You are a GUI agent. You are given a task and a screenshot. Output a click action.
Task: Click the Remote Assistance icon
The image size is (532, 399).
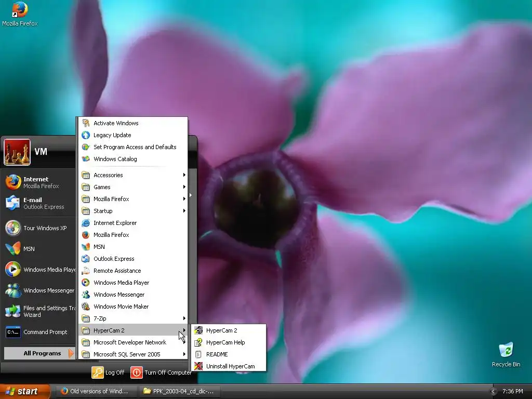point(86,271)
